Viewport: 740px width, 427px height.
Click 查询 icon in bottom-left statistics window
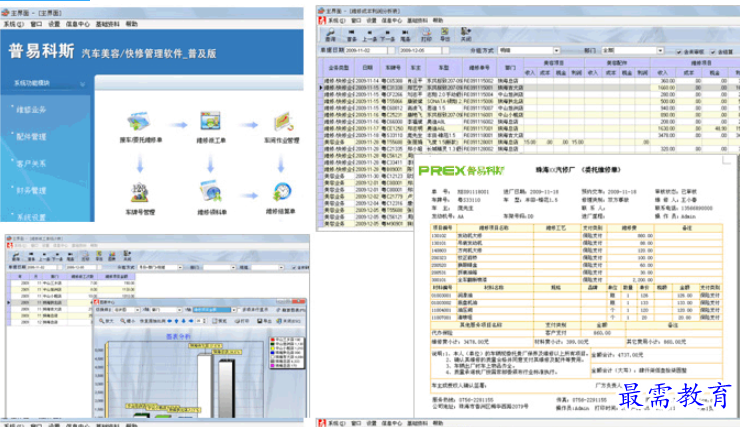click(16, 256)
